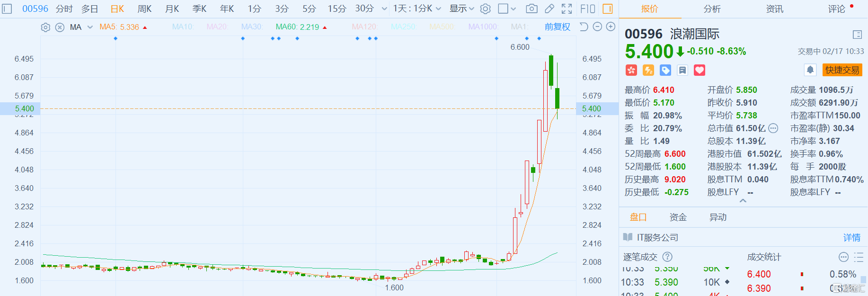Click the blue tag icon
The width and height of the screenshot is (868, 296).
(665, 71)
